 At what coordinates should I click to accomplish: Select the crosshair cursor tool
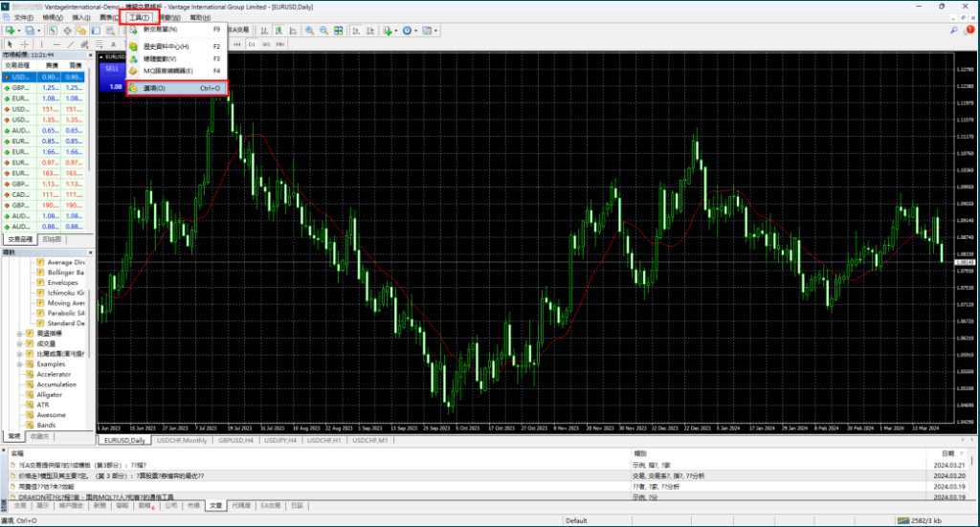click(25, 44)
